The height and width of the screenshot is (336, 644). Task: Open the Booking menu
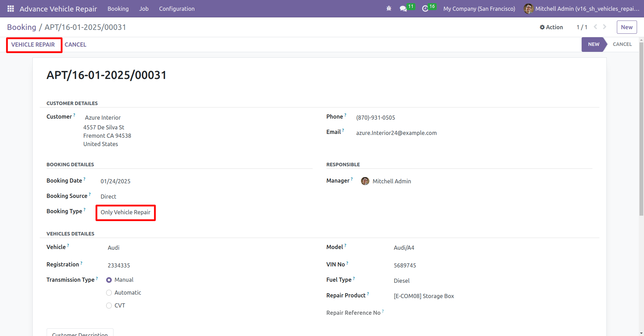pos(118,9)
